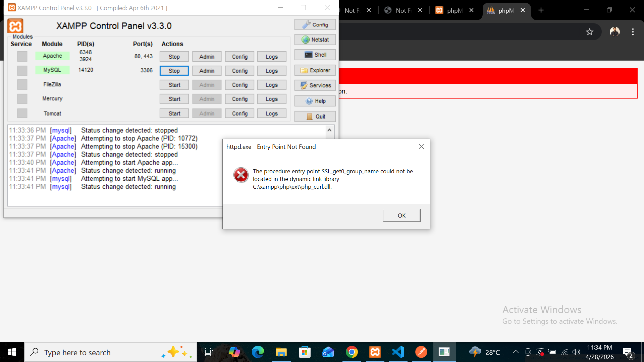644x362 pixels.
Task: Click the XAMPP logo in the panel header
Action: click(15, 26)
